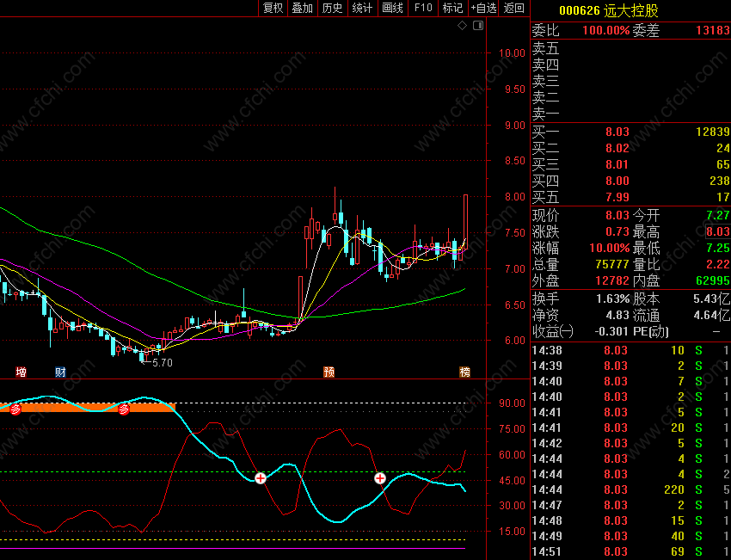The image size is (731, 560).
Task: Click the 委差 value 13183
Action: tap(713, 31)
